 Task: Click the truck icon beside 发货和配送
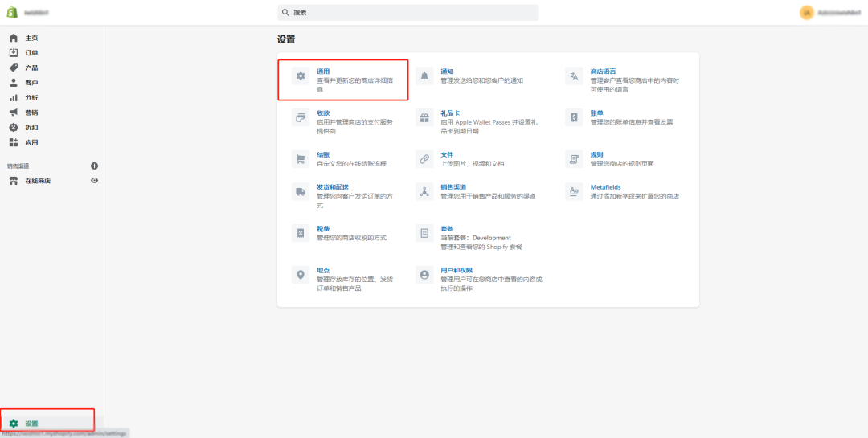coord(301,191)
